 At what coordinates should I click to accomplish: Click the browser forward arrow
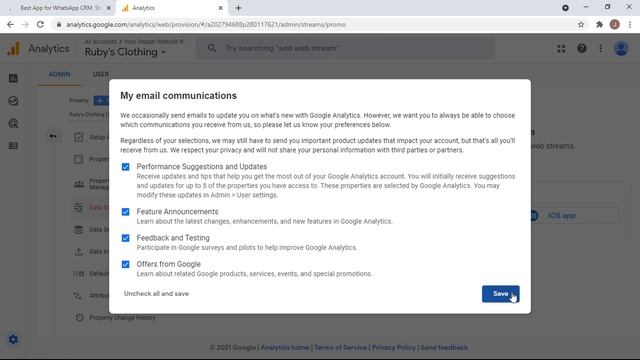[x=25, y=24]
